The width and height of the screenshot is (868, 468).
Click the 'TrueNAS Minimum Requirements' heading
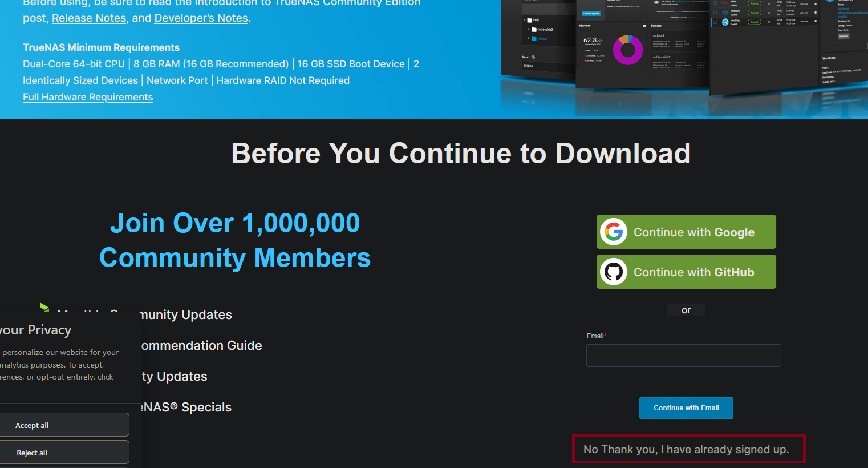pos(101,47)
